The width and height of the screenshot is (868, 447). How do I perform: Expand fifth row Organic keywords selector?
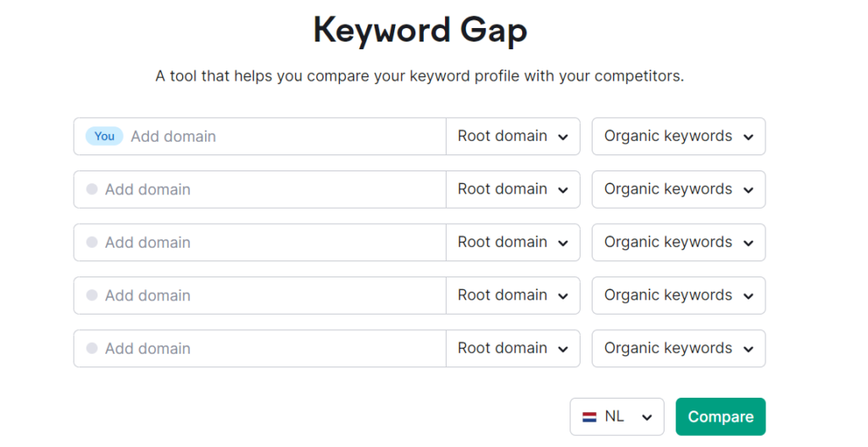[678, 349]
